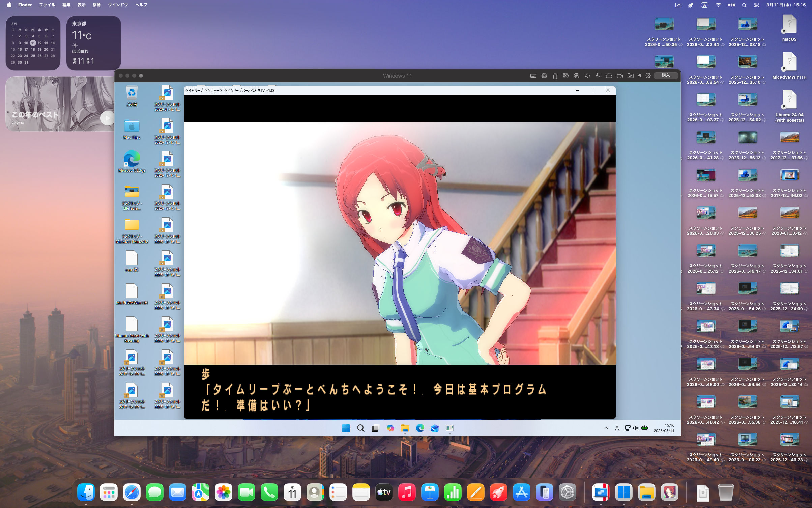Open Messages in the Dock
812x508 pixels.
[x=155, y=492]
